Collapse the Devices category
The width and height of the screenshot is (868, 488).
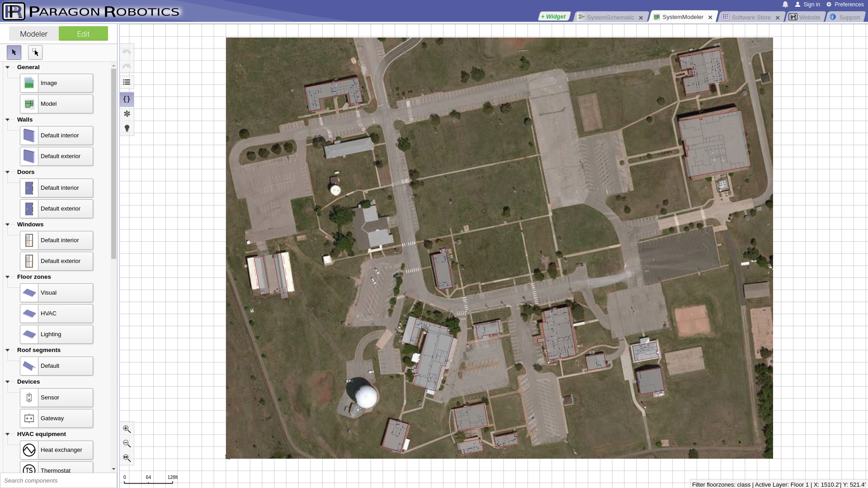tap(8, 382)
